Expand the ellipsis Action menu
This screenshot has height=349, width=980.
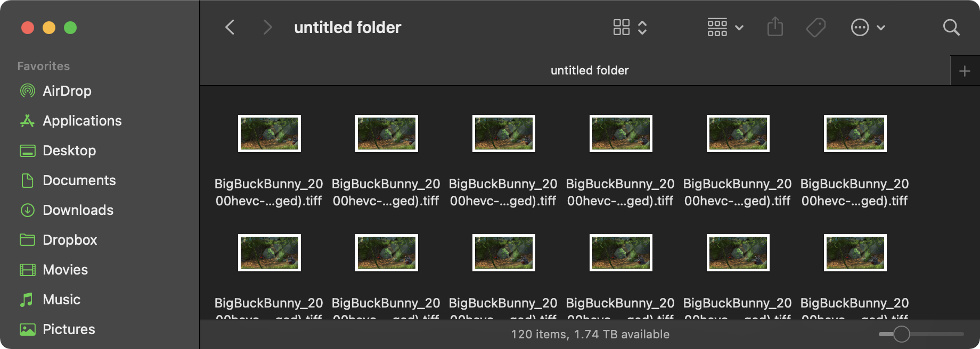(x=868, y=27)
